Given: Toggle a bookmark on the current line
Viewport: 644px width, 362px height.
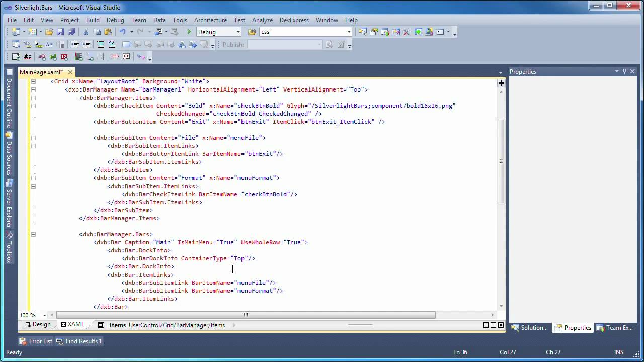Looking at the screenshot, I should (126, 44).
